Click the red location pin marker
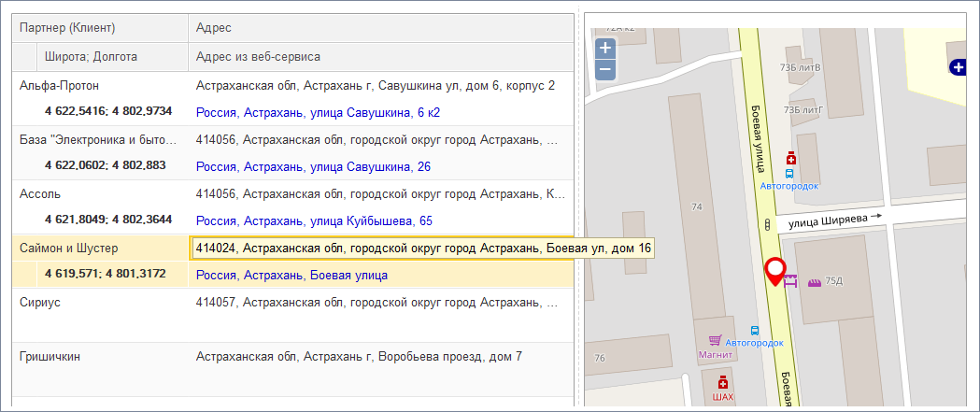 [775, 272]
